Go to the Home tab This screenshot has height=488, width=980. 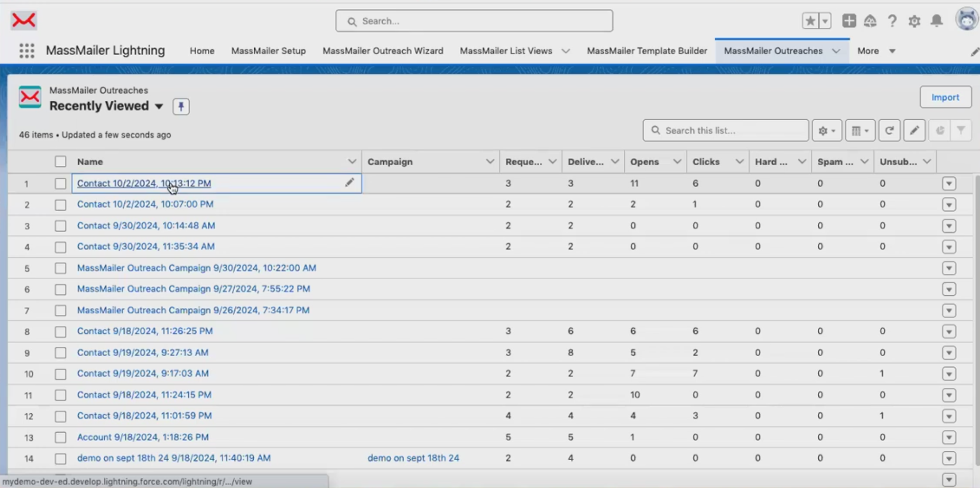point(202,51)
